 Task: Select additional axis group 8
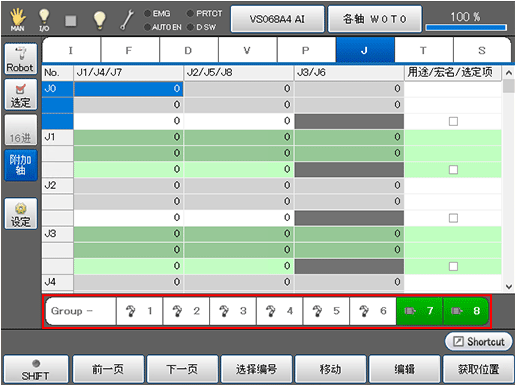click(466, 311)
